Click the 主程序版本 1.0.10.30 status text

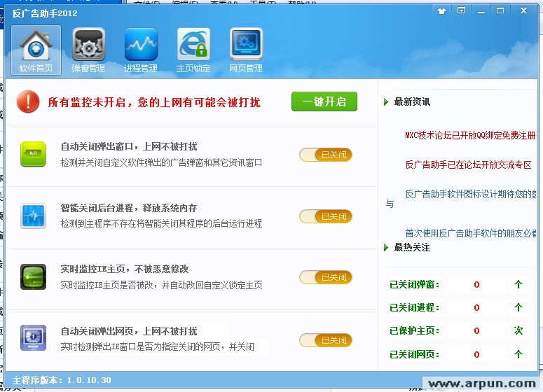coord(62,380)
